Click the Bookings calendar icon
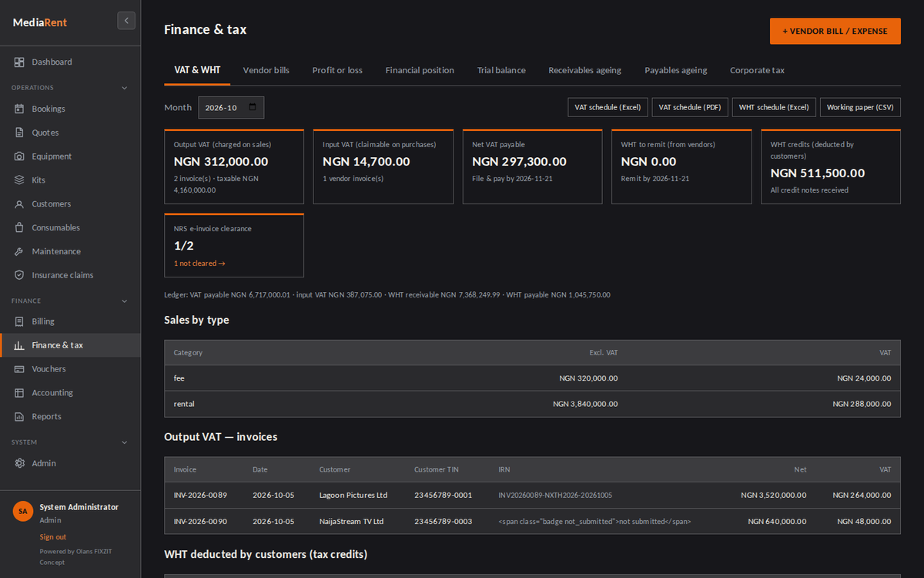924x578 pixels. (19, 109)
